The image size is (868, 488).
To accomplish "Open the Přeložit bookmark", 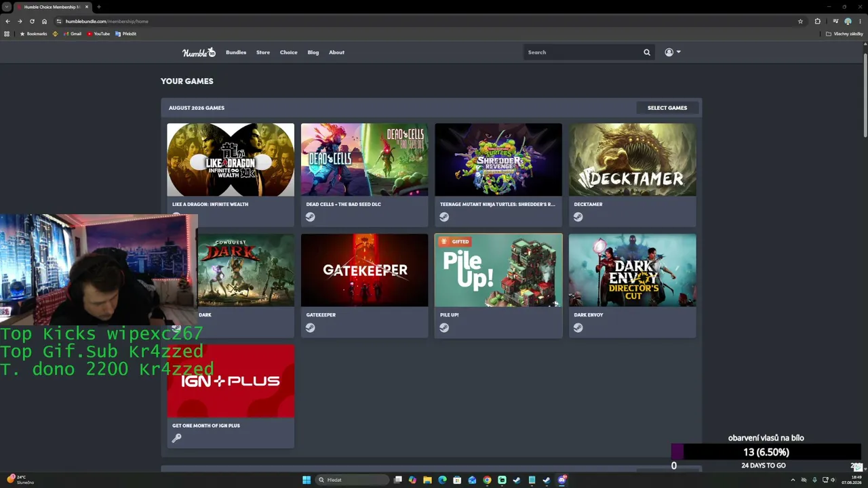I will tap(126, 34).
